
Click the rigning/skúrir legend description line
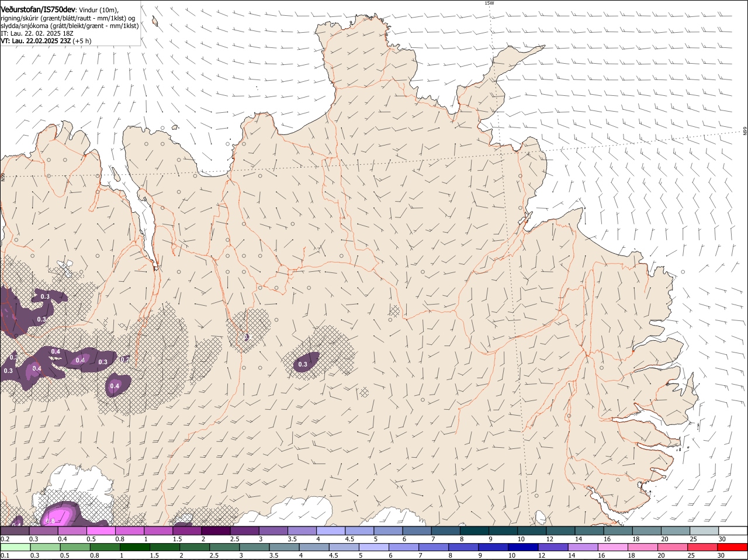[x=68, y=18]
